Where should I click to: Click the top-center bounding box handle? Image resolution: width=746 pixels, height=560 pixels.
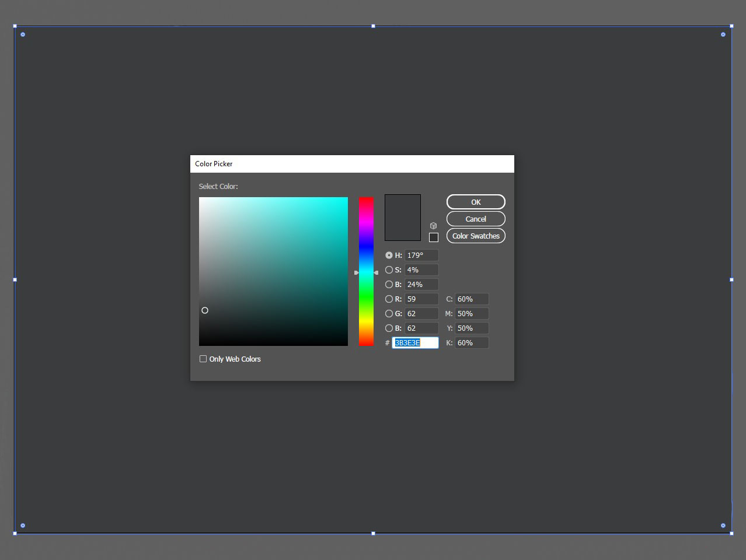click(374, 26)
